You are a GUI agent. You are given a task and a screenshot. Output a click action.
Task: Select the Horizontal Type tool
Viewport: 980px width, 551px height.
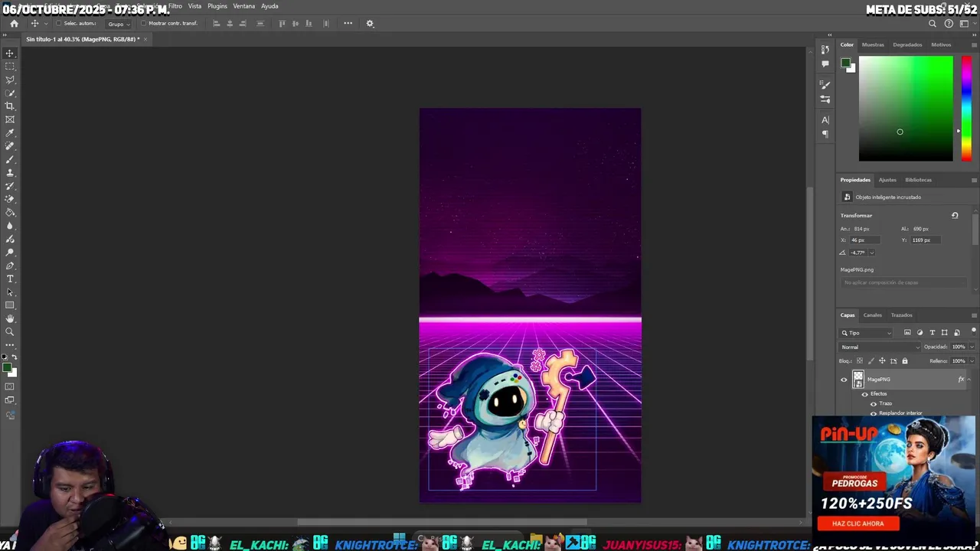click(x=10, y=279)
